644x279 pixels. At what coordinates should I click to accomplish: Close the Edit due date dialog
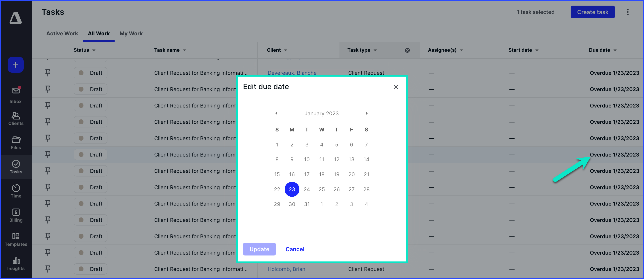click(x=396, y=87)
